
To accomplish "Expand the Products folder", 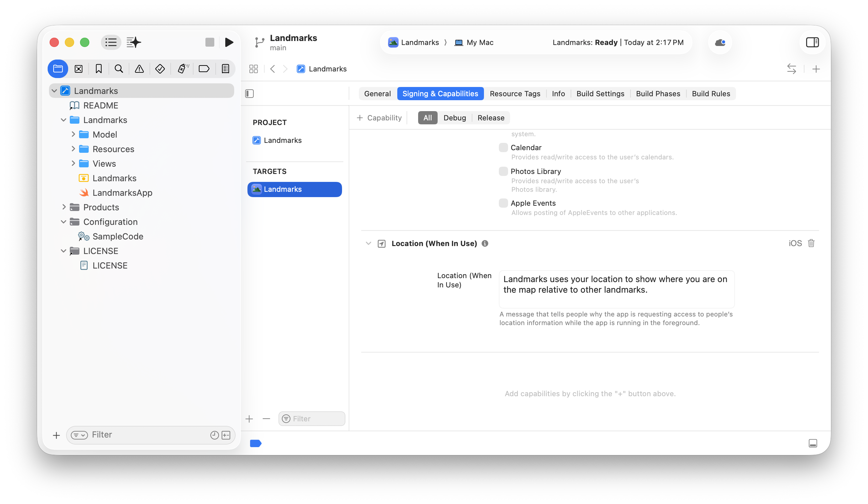I will pyautogui.click(x=64, y=207).
